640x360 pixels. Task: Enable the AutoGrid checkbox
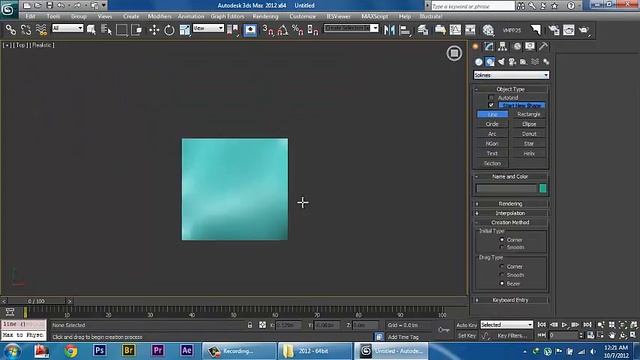pyautogui.click(x=491, y=98)
